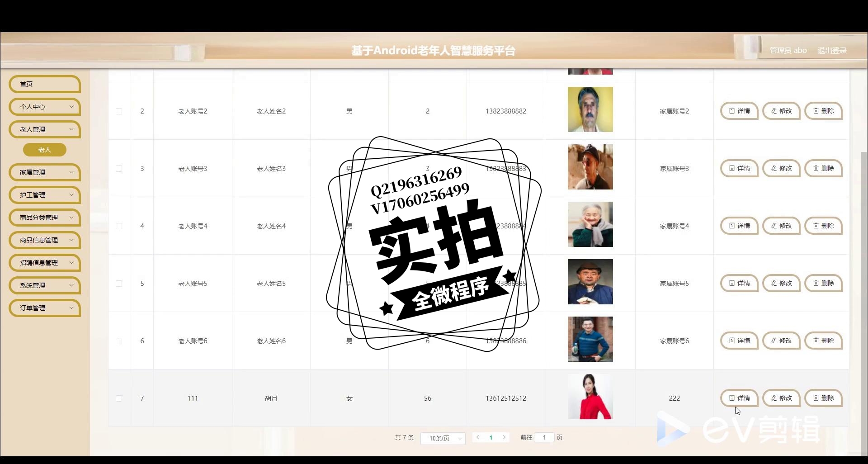Viewport: 868px width, 464px height.
Task: Open details for row 老人账号2
Action: [739, 111]
